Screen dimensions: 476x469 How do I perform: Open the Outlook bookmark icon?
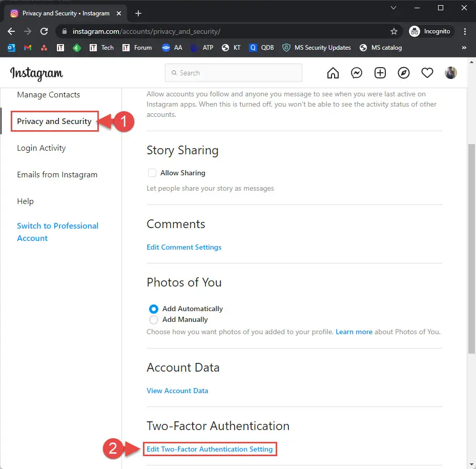(x=11, y=48)
